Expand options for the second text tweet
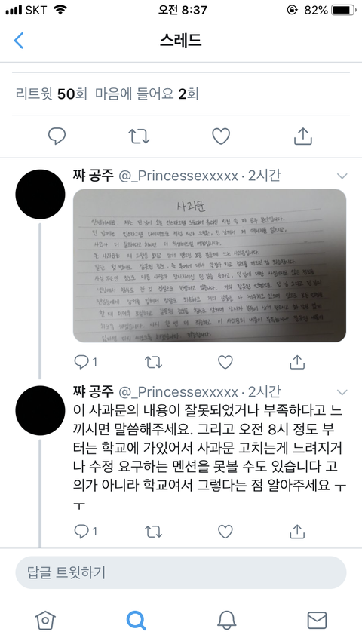Screen dimensions: 362x644 pyautogui.click(x=342, y=392)
